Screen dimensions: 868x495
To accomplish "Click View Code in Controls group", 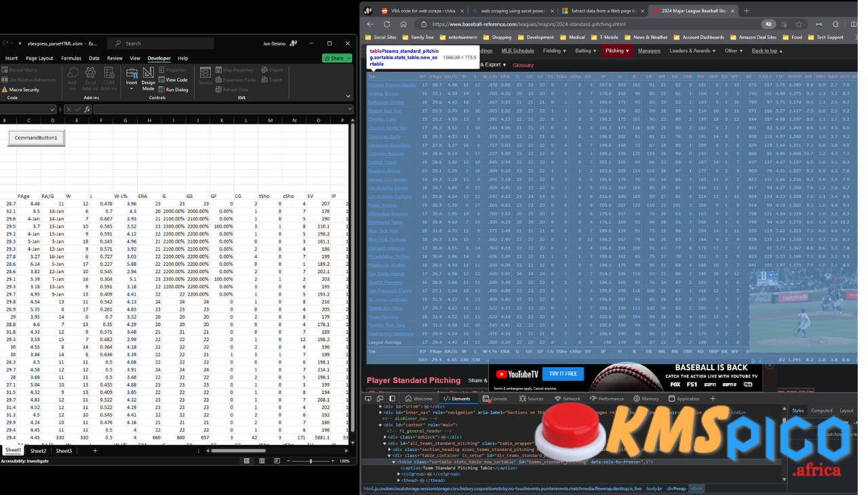I will [x=173, y=79].
